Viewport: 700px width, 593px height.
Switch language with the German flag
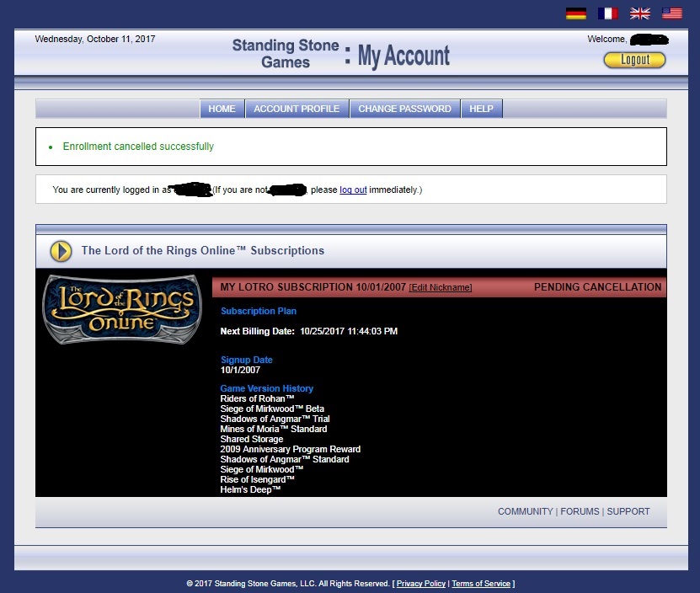pos(576,13)
